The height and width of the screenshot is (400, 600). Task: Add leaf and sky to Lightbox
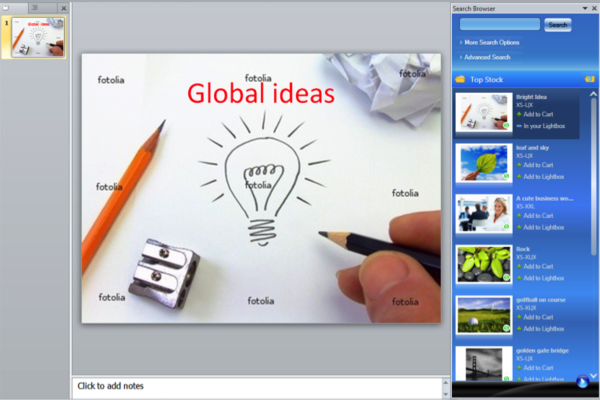click(x=543, y=176)
